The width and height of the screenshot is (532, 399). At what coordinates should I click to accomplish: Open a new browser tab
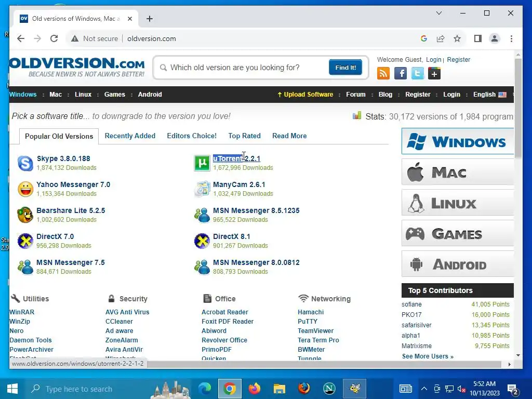(x=150, y=19)
